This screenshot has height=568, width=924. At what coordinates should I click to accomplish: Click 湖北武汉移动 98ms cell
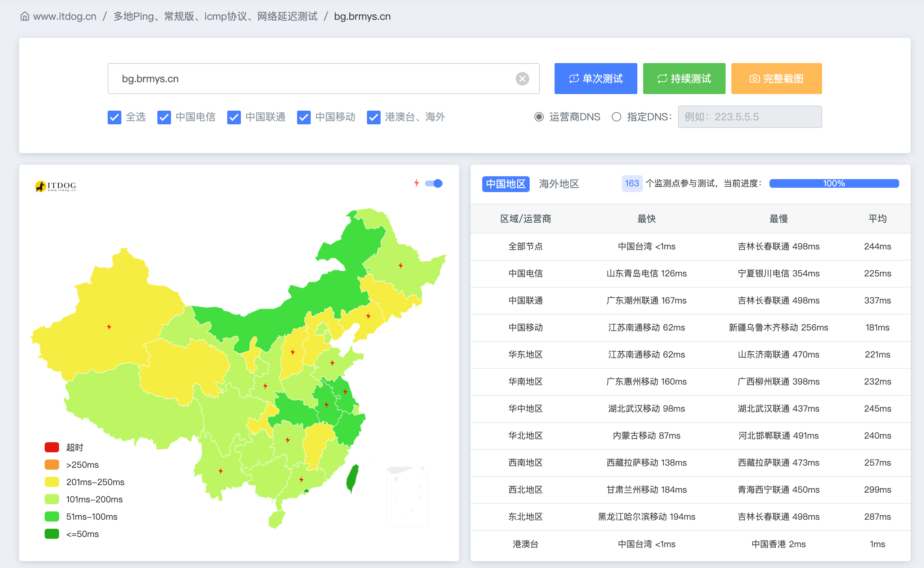point(647,409)
